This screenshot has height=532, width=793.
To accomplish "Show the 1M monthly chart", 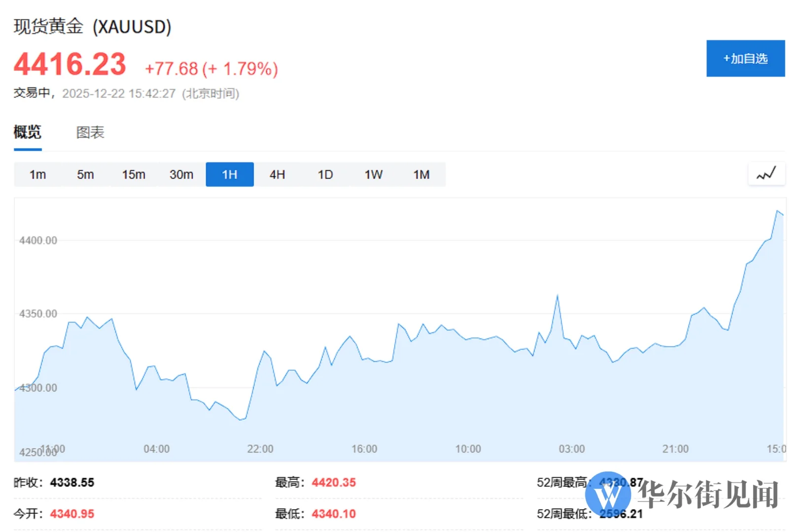I will [x=421, y=174].
